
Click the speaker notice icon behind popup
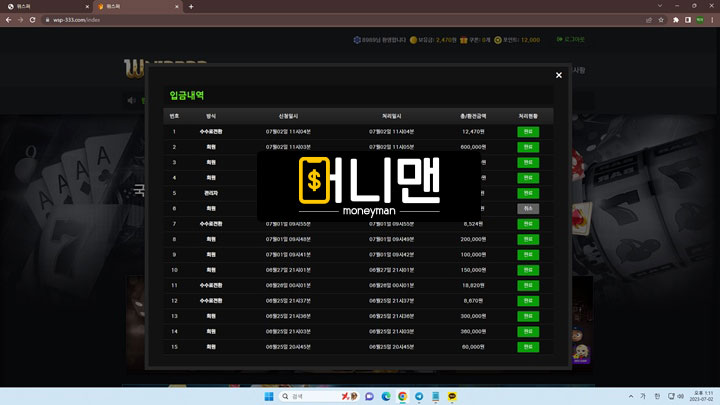point(131,100)
